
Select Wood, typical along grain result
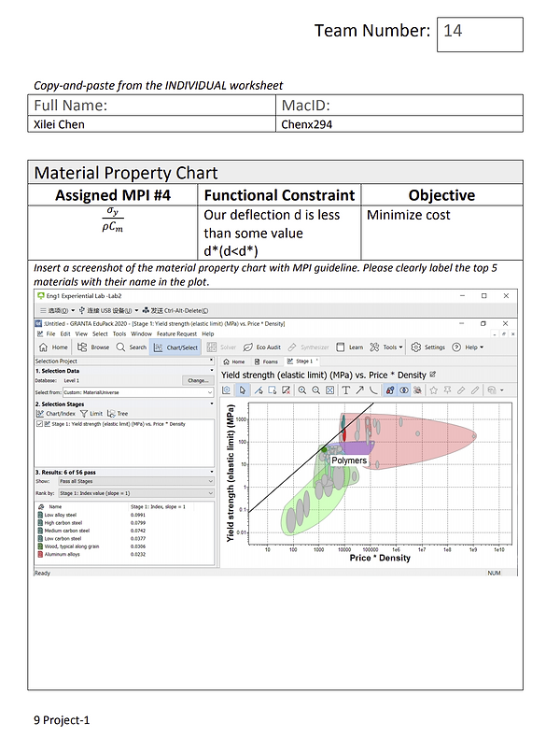[x=124, y=546]
